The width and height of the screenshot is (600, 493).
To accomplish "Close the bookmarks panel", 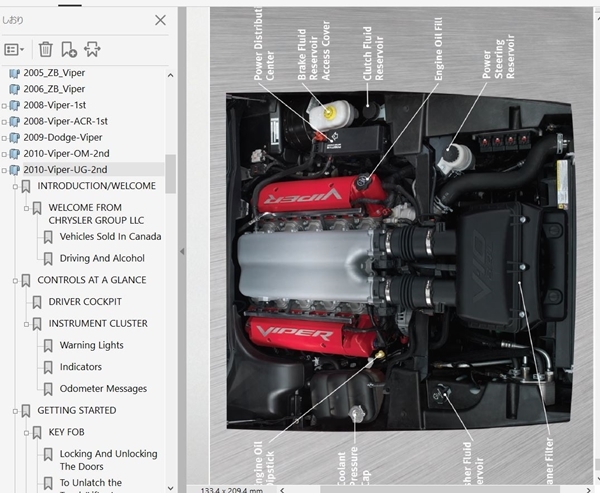I will (x=160, y=20).
